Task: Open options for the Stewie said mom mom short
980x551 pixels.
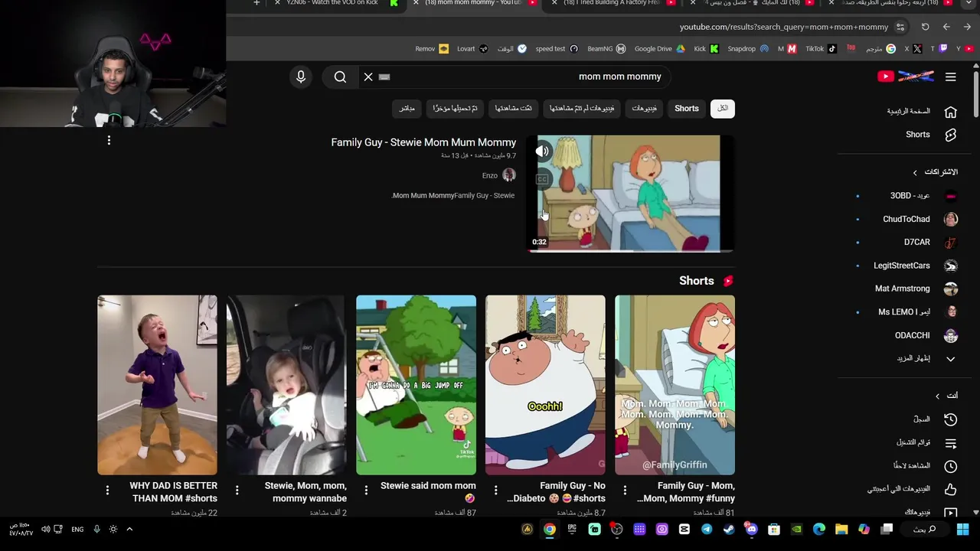Action: (366, 490)
